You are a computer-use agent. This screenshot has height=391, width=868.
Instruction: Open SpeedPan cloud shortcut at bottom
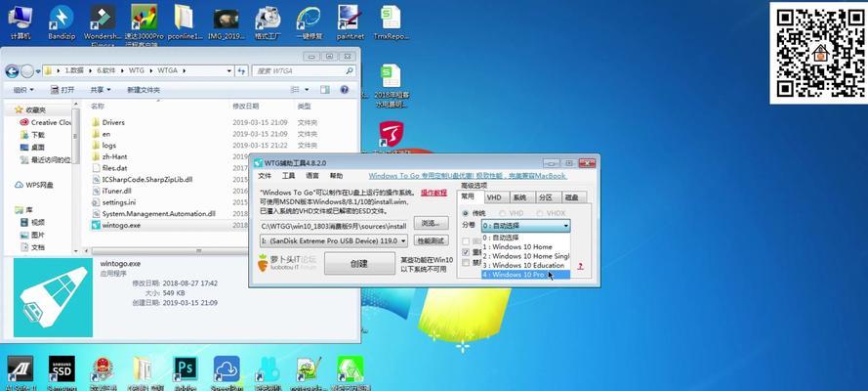click(x=227, y=372)
